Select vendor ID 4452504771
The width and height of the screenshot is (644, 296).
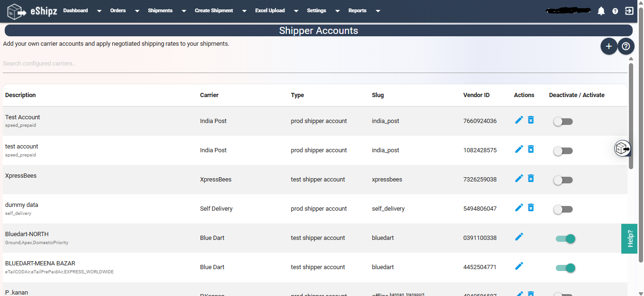pos(480,267)
